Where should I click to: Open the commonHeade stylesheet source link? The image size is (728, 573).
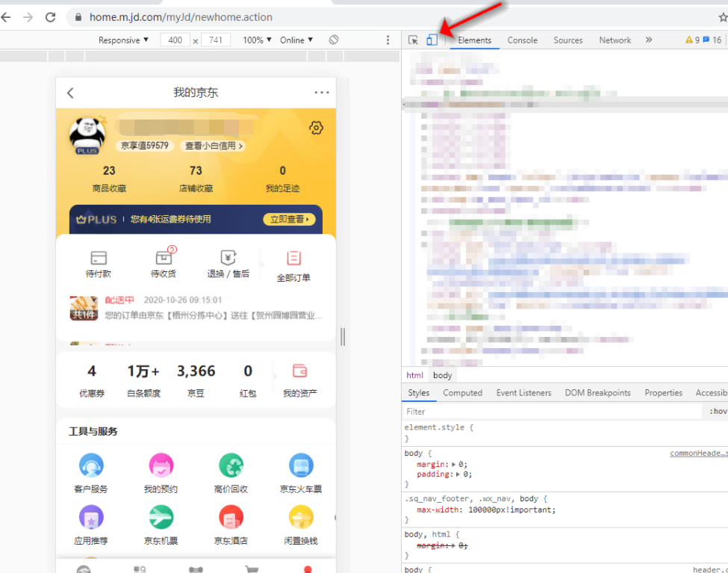[698, 453]
